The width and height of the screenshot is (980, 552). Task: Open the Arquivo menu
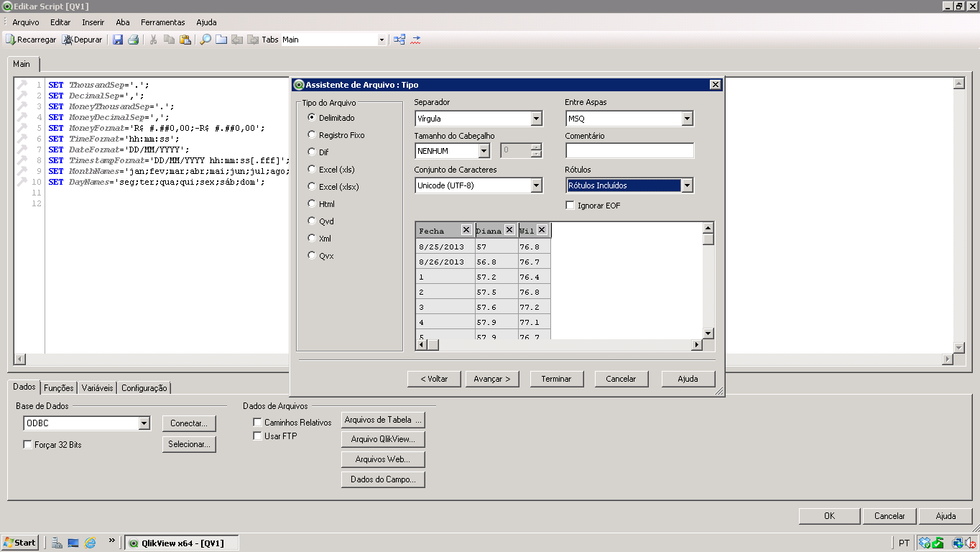[x=26, y=22]
